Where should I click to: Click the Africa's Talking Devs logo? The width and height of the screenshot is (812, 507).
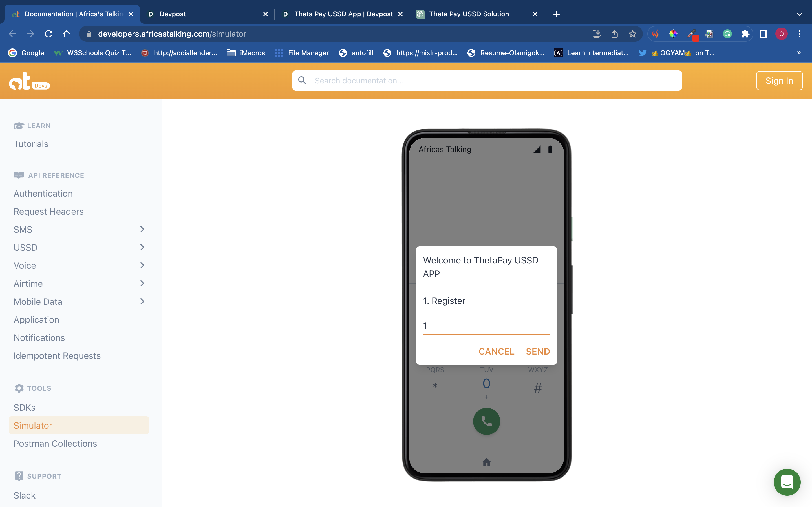click(29, 81)
